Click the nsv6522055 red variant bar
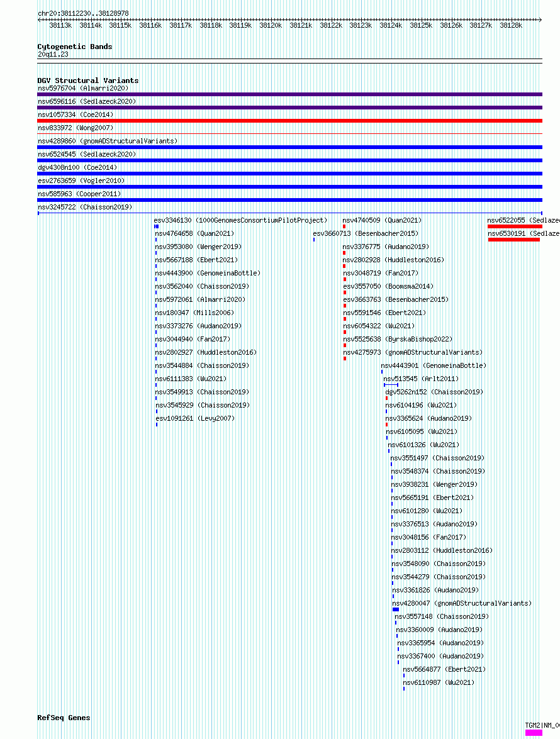This screenshot has width=560, height=739. [515, 226]
